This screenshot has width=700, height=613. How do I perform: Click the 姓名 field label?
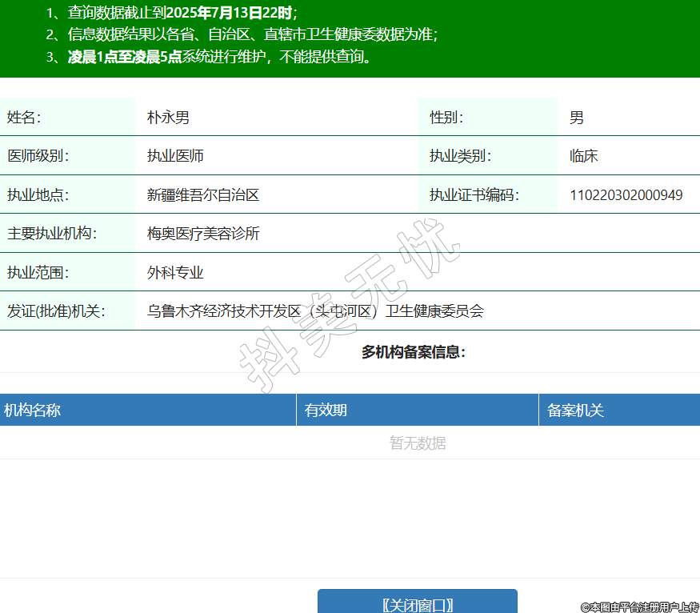[24, 118]
